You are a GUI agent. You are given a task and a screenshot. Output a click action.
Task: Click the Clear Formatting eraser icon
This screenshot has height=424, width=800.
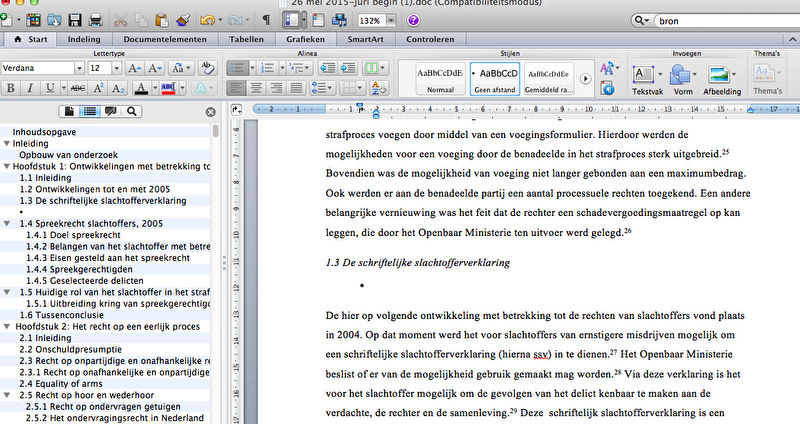click(x=207, y=68)
